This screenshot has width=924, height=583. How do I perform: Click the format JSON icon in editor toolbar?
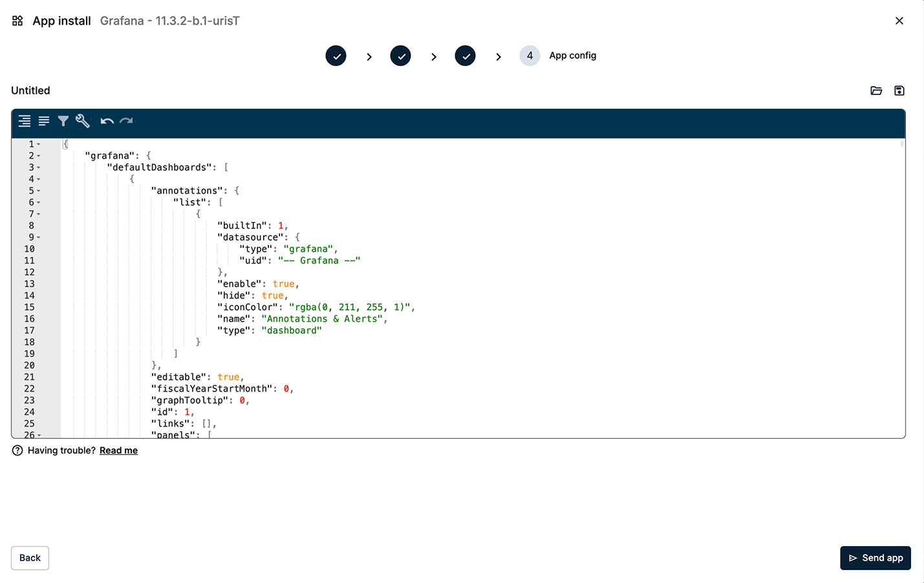pos(25,121)
